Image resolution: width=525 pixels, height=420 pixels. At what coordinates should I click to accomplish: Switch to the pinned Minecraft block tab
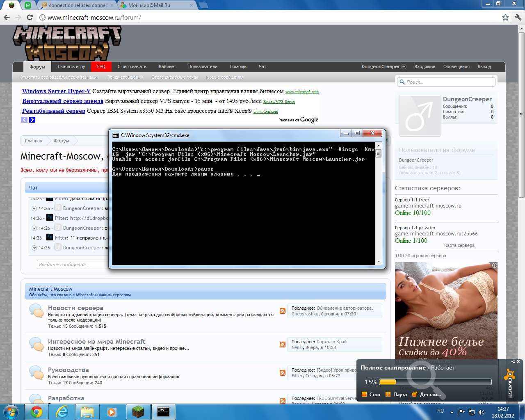coord(11,5)
